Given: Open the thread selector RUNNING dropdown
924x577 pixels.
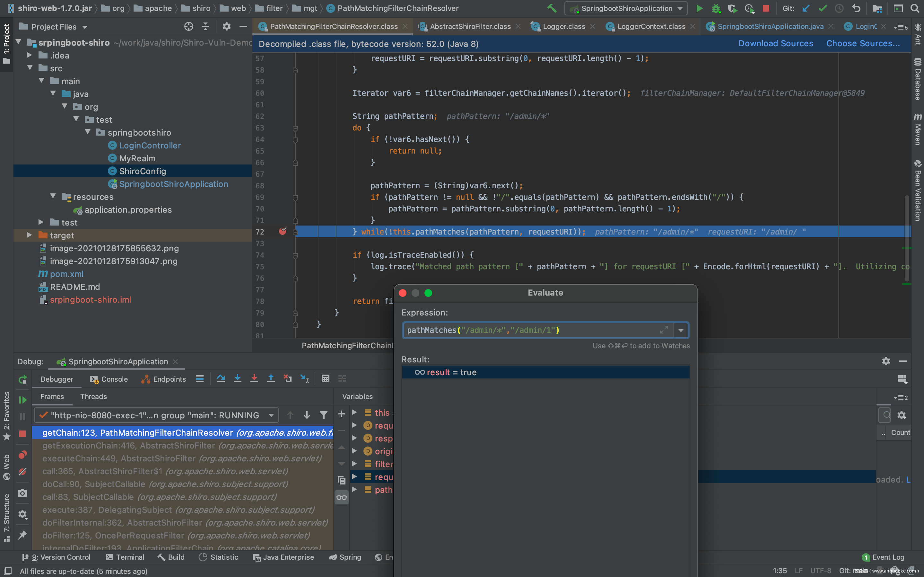Looking at the screenshot, I should (271, 415).
